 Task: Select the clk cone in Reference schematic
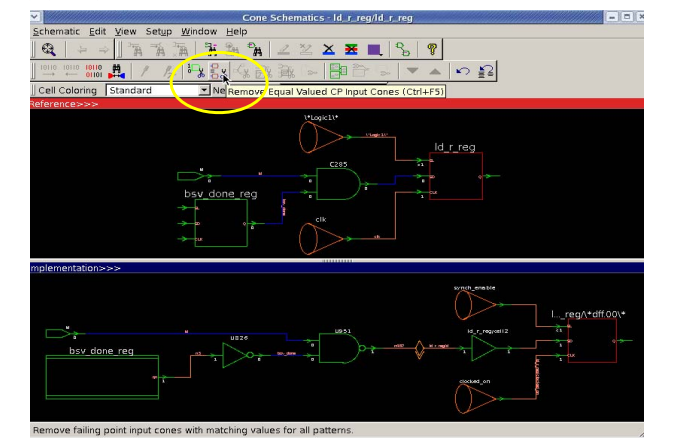coord(321,239)
